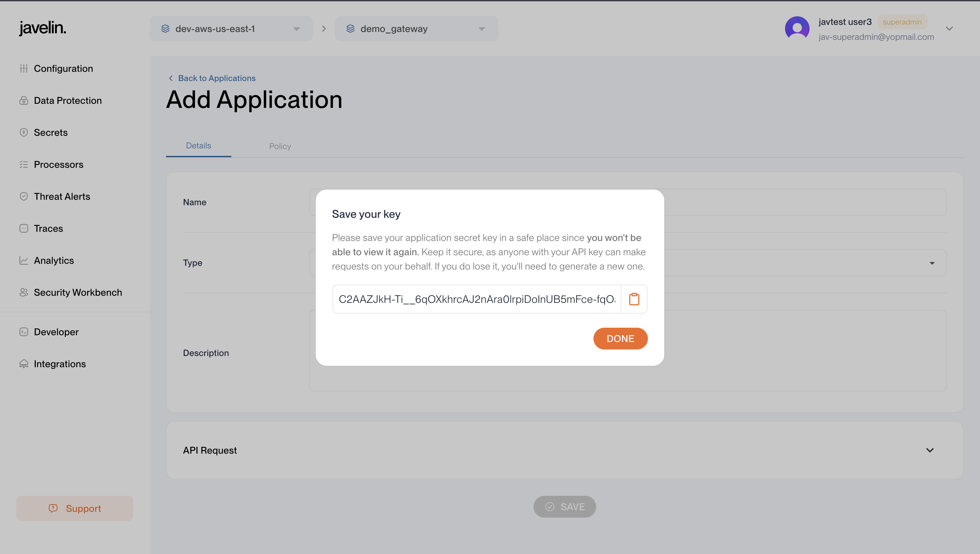980x554 pixels.
Task: Click the jav-superadmin@yopmail.com email
Action: pos(876,37)
